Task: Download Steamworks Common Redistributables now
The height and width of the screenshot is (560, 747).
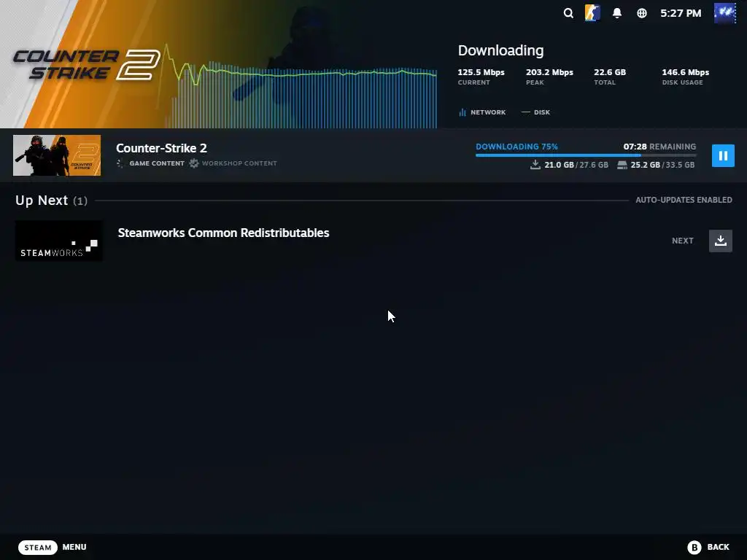Action: point(720,241)
